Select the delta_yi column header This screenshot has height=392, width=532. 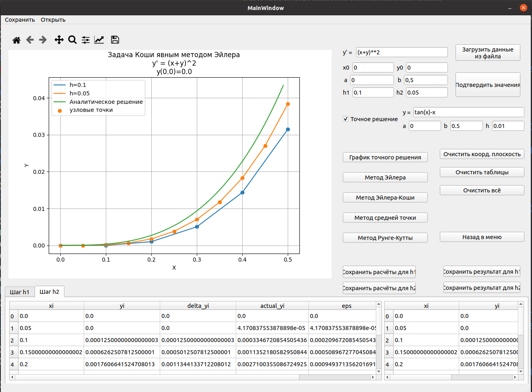click(x=198, y=306)
